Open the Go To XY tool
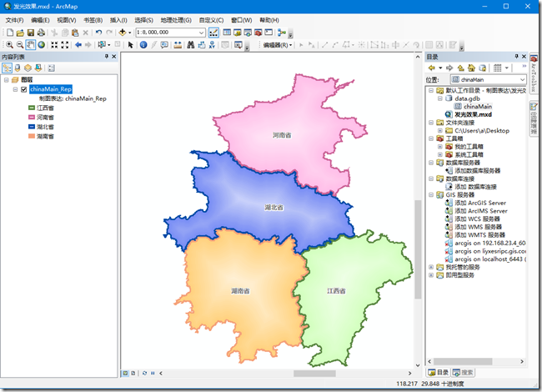Screen dimensions: 542x392 (x=212, y=44)
